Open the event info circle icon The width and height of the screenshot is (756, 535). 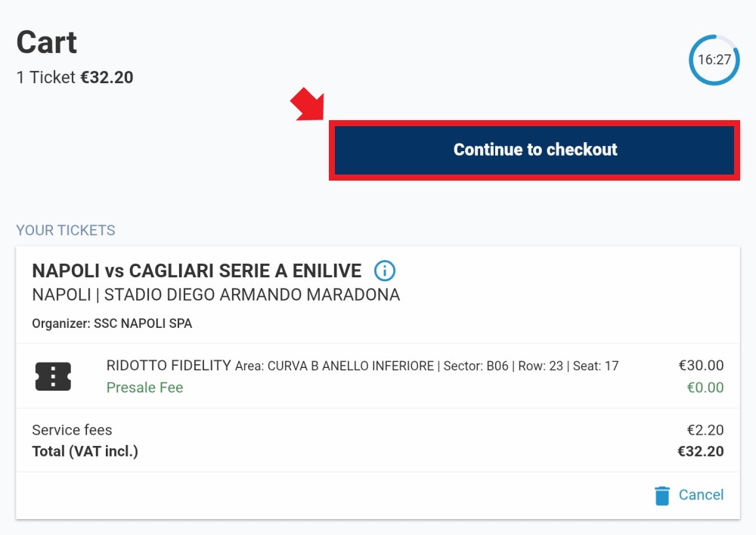tap(385, 271)
